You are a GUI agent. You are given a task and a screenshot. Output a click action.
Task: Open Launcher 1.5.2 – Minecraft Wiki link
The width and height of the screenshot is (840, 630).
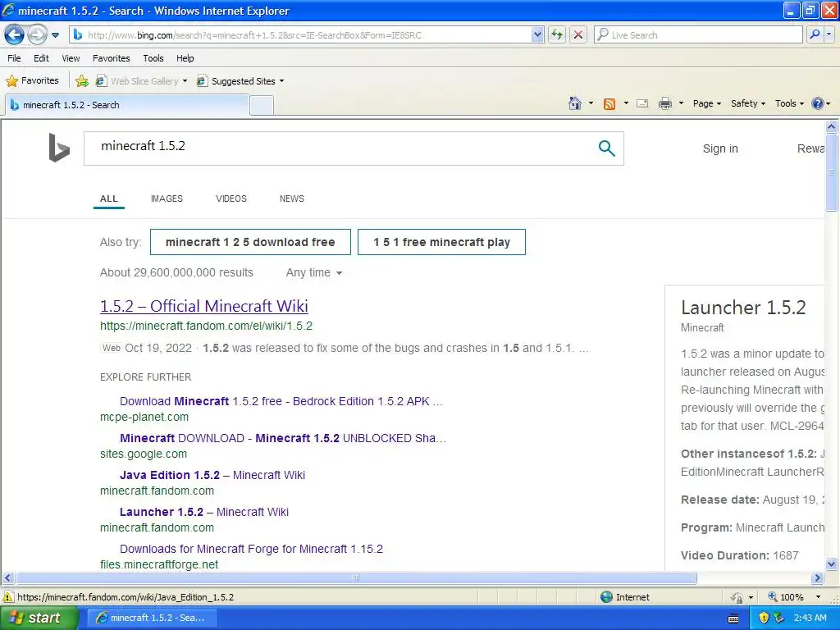pyautogui.click(x=204, y=512)
